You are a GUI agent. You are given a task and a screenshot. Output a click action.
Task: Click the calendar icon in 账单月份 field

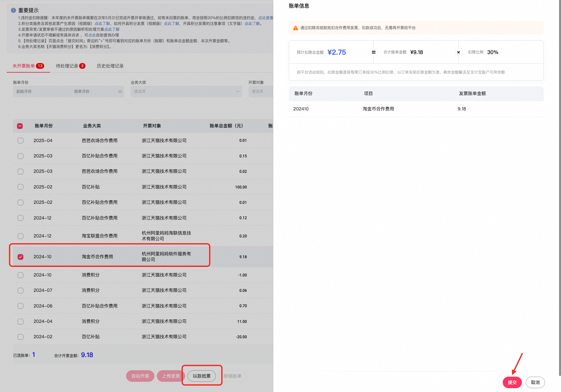pos(120,92)
